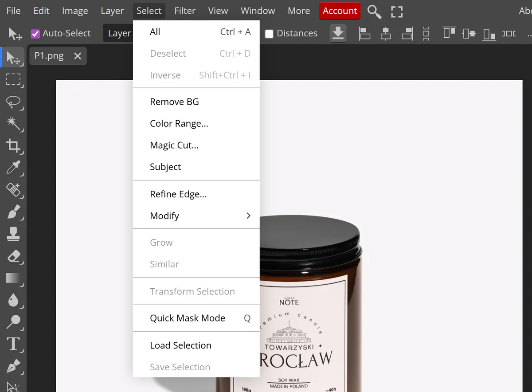The height and width of the screenshot is (392, 532).
Task: Choose Remove BG from the menu
Action: (x=196, y=102)
